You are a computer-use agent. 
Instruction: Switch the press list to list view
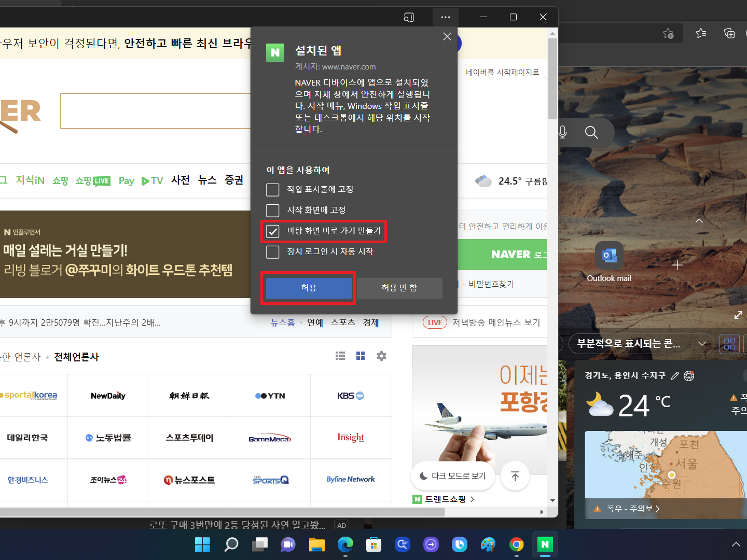[x=340, y=356]
